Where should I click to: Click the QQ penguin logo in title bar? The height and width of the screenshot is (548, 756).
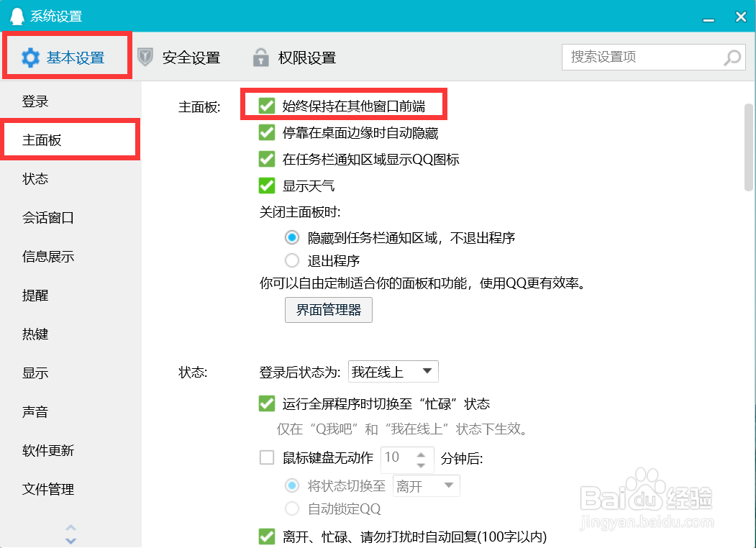(x=17, y=17)
